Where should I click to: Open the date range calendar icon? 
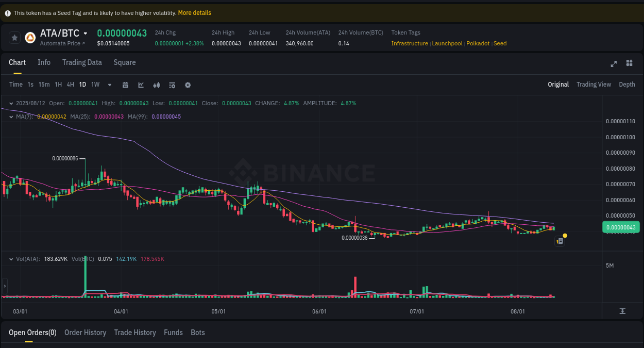(125, 85)
